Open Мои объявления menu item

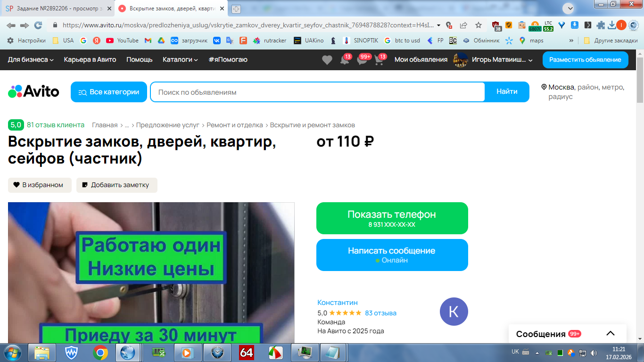[x=421, y=60]
